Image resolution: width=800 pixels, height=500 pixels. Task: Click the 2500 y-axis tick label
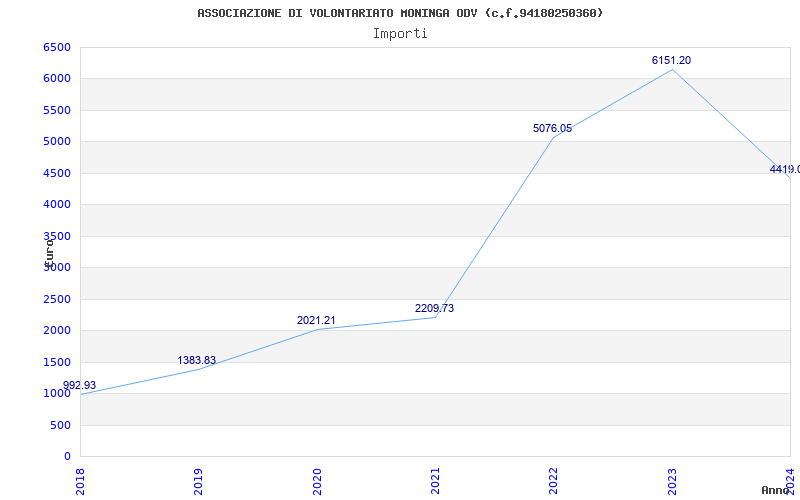pos(57,299)
